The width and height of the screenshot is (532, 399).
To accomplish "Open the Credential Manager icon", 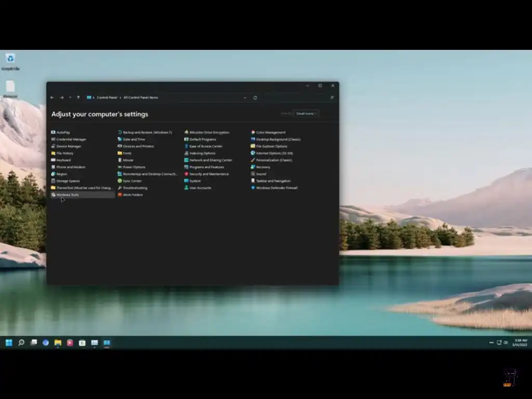I will 54,139.
